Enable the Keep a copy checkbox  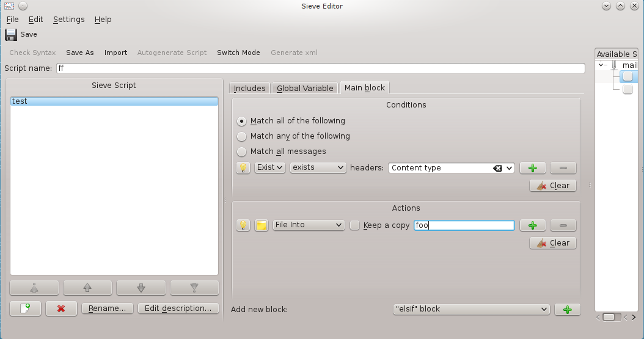point(355,225)
